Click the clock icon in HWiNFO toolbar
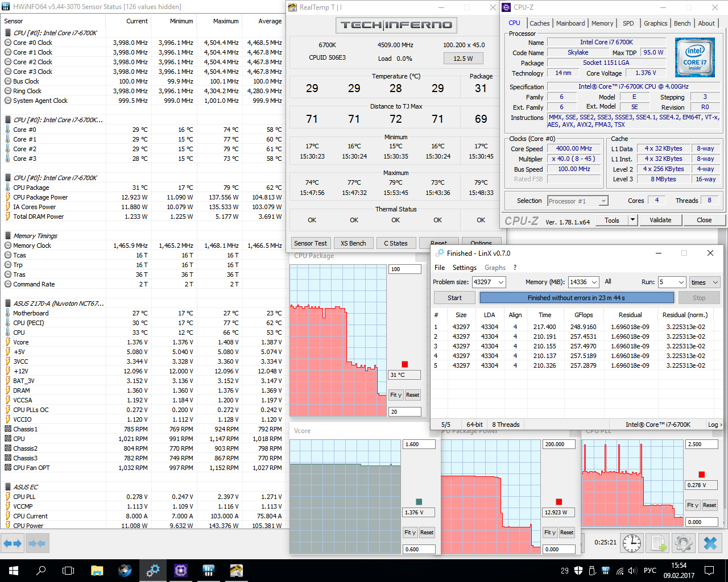This screenshot has height=582, width=728. coord(631,543)
